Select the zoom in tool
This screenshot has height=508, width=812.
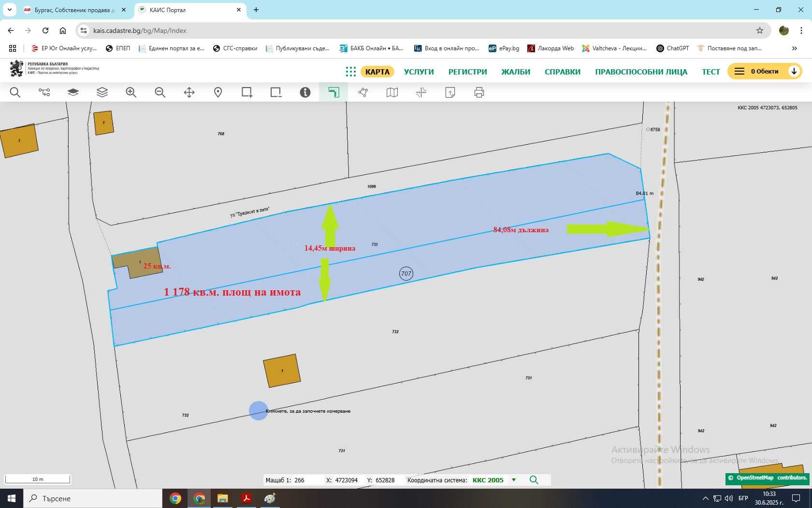click(x=131, y=92)
